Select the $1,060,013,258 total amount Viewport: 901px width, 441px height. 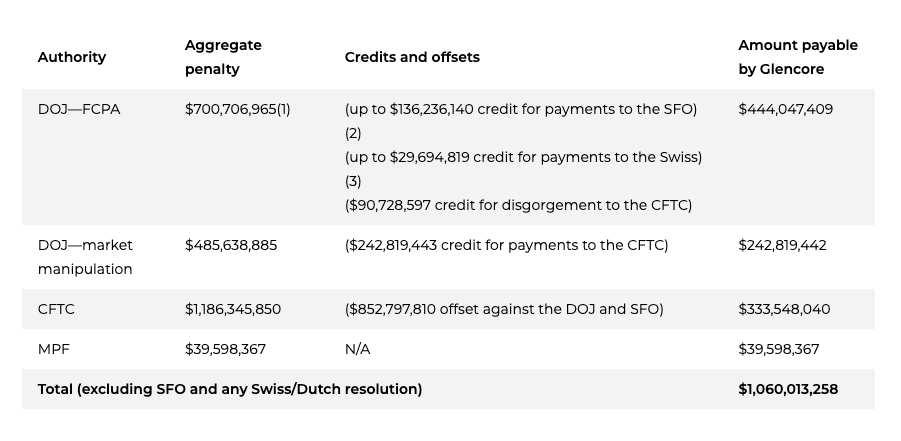[788, 389]
